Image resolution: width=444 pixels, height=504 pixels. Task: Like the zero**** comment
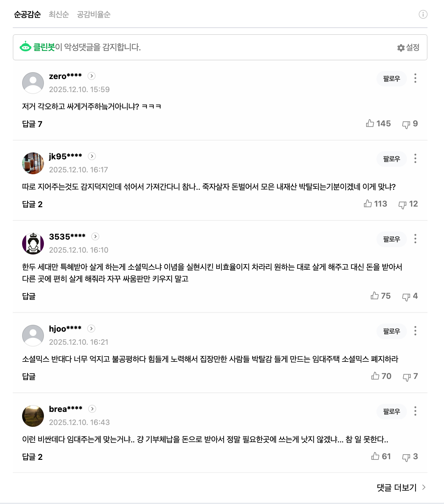pos(370,124)
